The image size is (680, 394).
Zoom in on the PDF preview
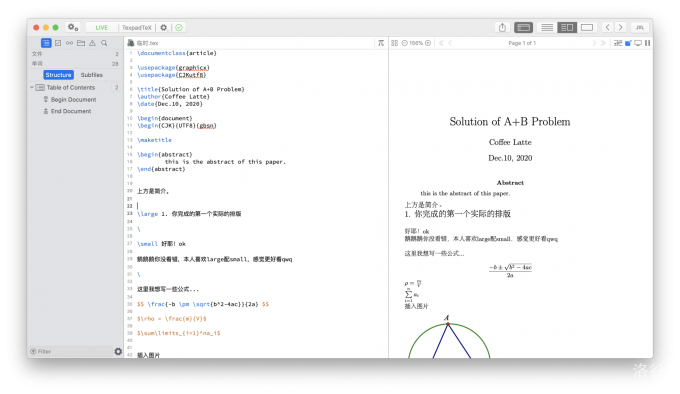[428, 43]
